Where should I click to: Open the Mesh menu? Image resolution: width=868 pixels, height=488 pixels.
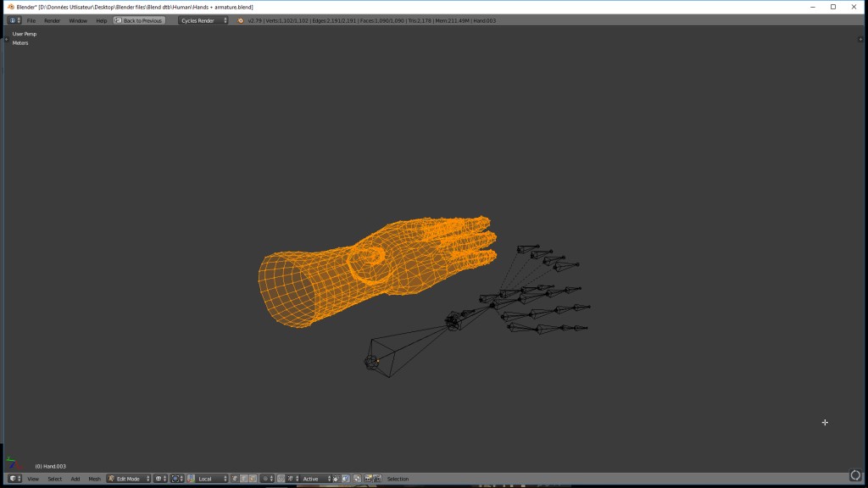[x=94, y=479]
